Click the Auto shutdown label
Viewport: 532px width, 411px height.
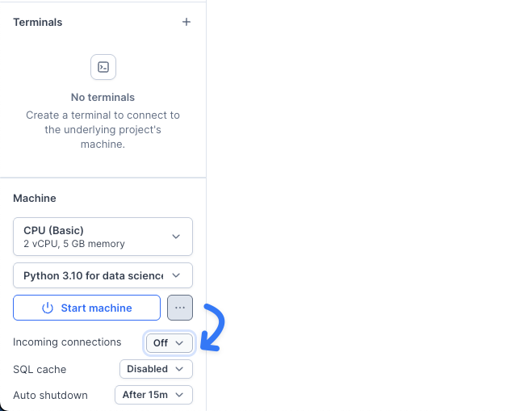[x=50, y=395]
